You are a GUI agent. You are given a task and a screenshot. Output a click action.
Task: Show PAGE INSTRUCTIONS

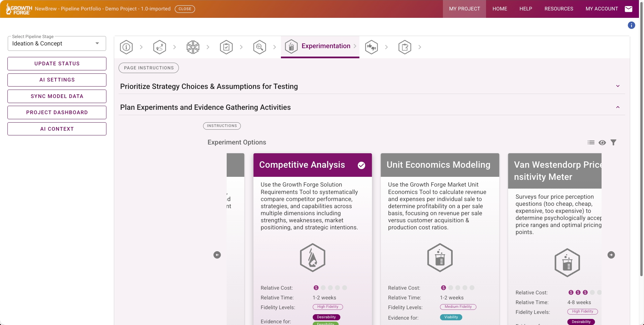point(149,68)
